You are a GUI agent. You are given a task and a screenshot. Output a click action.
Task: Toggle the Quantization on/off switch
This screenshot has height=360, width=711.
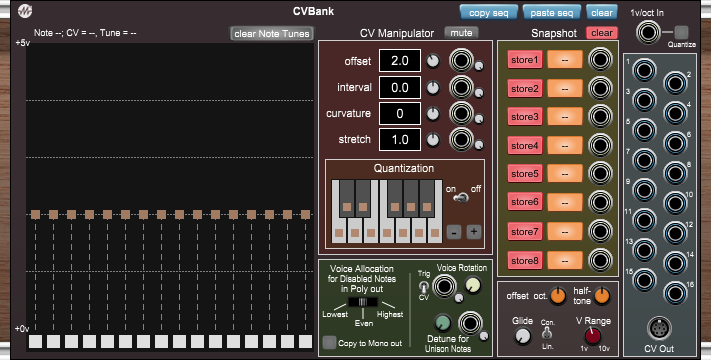(462, 198)
